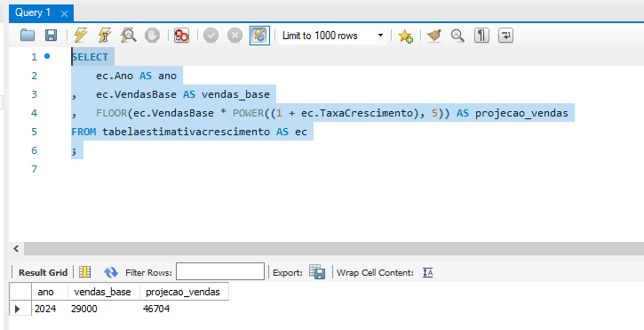
Task: Save the query as a snippet with the star icon
Action: pos(406,36)
